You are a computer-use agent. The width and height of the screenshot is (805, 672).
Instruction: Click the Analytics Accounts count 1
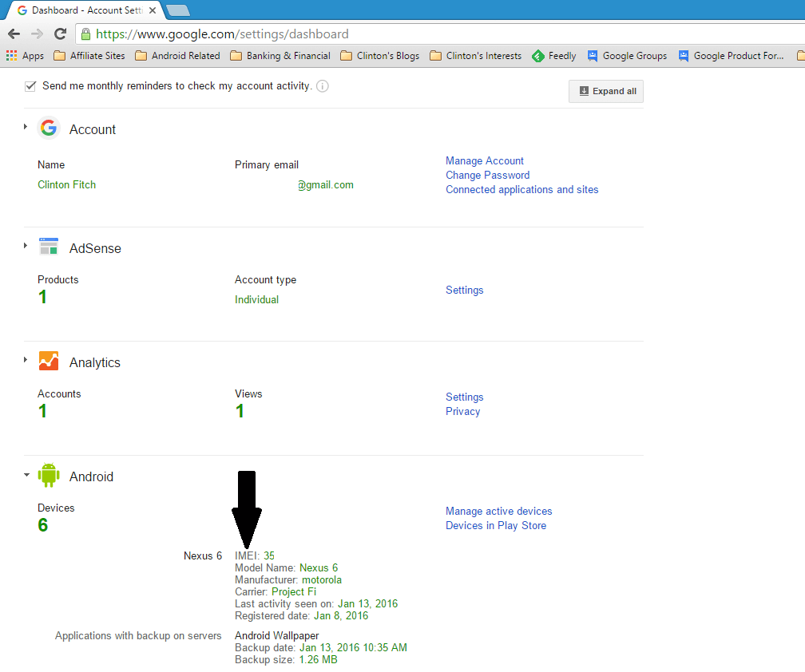42,411
